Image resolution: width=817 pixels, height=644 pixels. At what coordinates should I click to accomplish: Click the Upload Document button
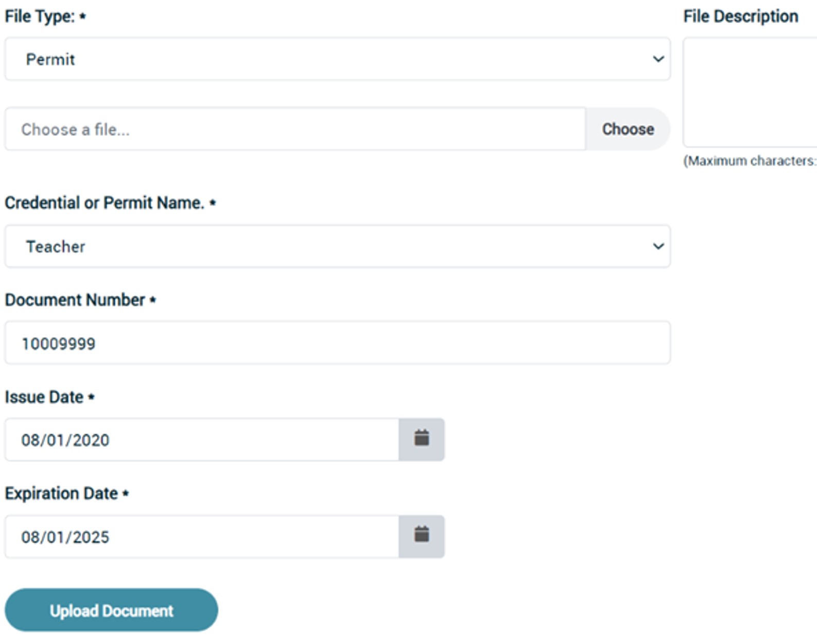[111, 611]
